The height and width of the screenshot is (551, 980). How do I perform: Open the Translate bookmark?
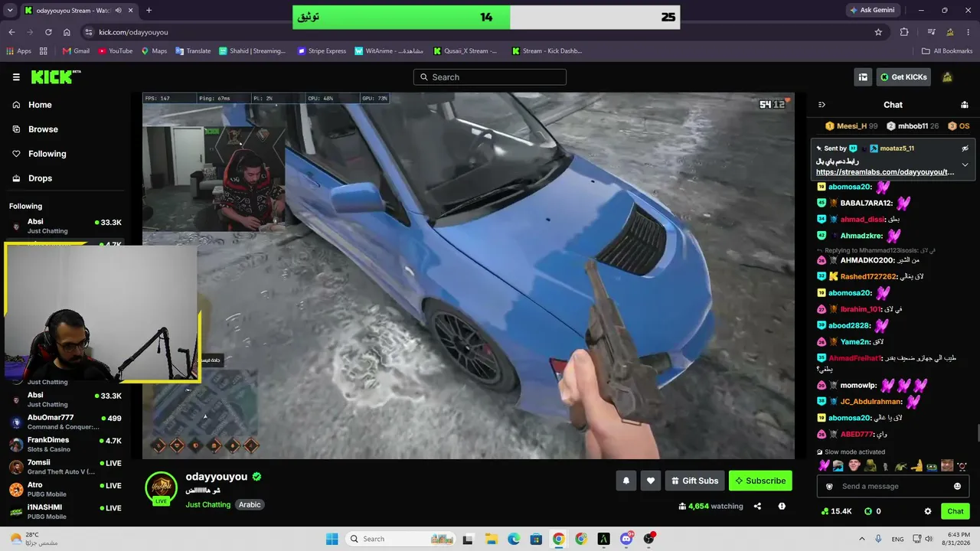coord(193,51)
